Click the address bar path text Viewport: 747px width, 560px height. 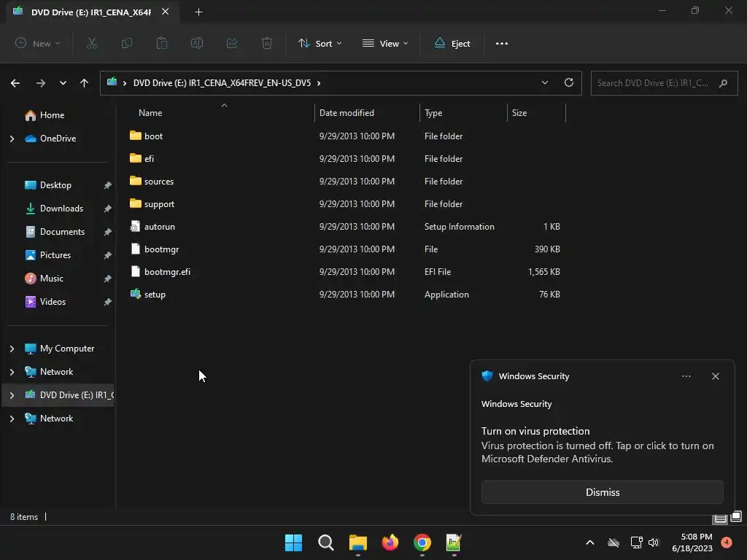coord(222,83)
